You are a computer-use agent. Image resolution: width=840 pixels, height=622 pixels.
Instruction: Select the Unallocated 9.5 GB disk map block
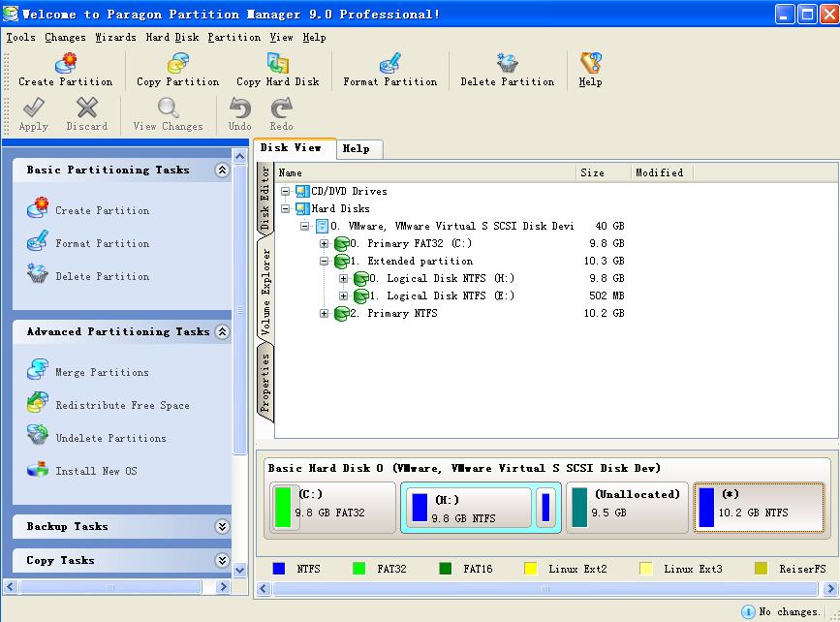point(627,508)
